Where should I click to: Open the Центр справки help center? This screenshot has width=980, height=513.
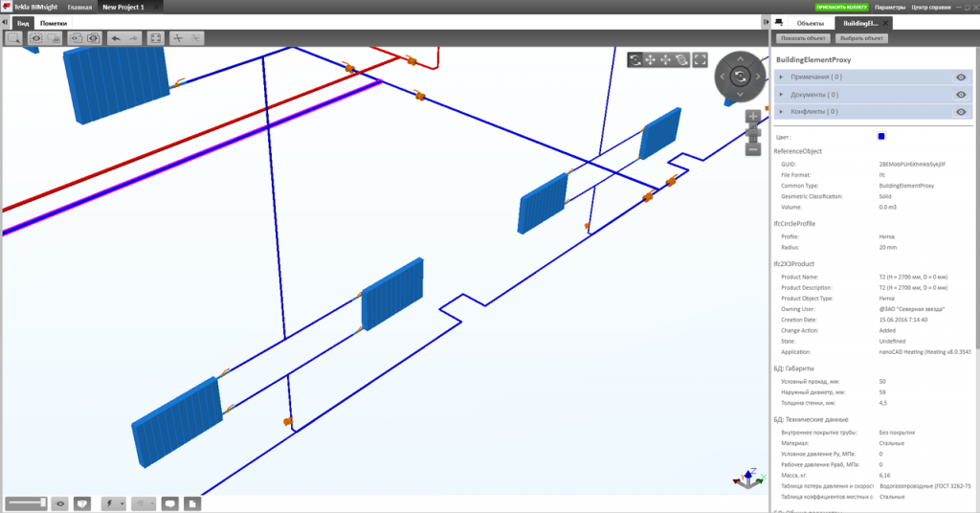(930, 8)
